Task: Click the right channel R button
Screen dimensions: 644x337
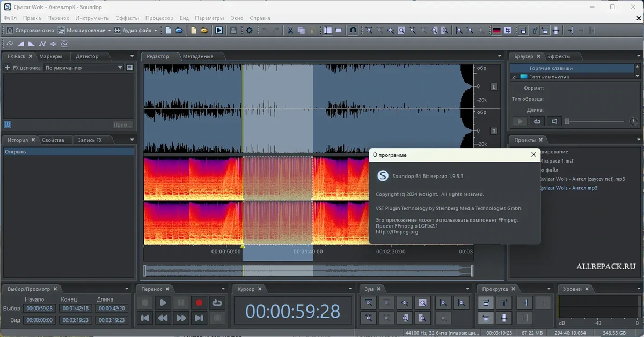Action: [494, 131]
